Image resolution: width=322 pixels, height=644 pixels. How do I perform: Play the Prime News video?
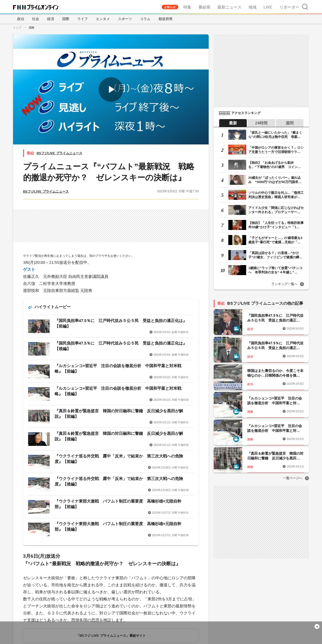pos(111,90)
